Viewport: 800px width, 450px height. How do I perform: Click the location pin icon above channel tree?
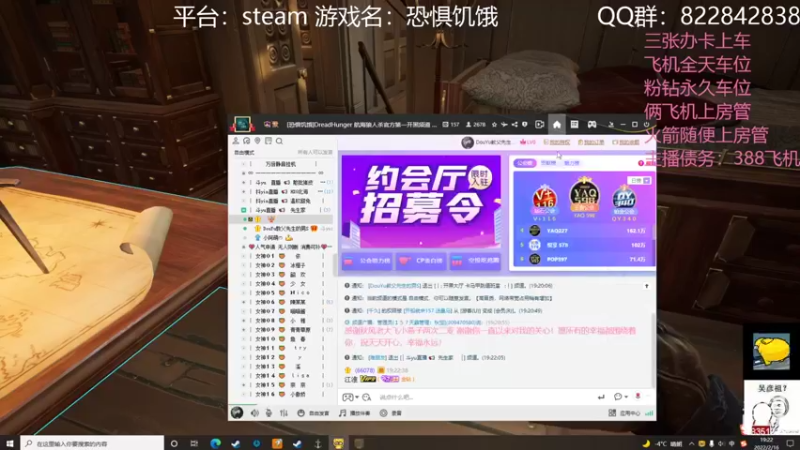258,141
